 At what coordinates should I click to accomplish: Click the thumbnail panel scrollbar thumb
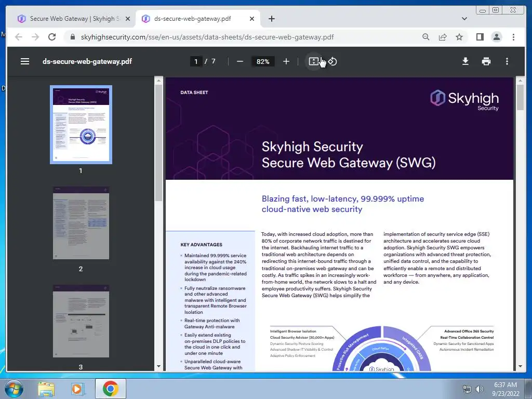tap(158, 142)
